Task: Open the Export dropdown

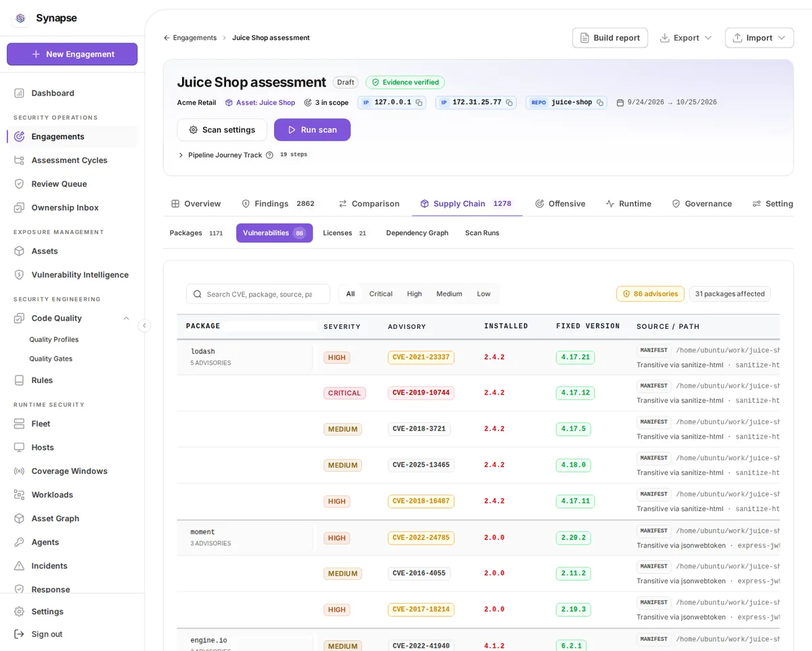Action: tap(685, 38)
